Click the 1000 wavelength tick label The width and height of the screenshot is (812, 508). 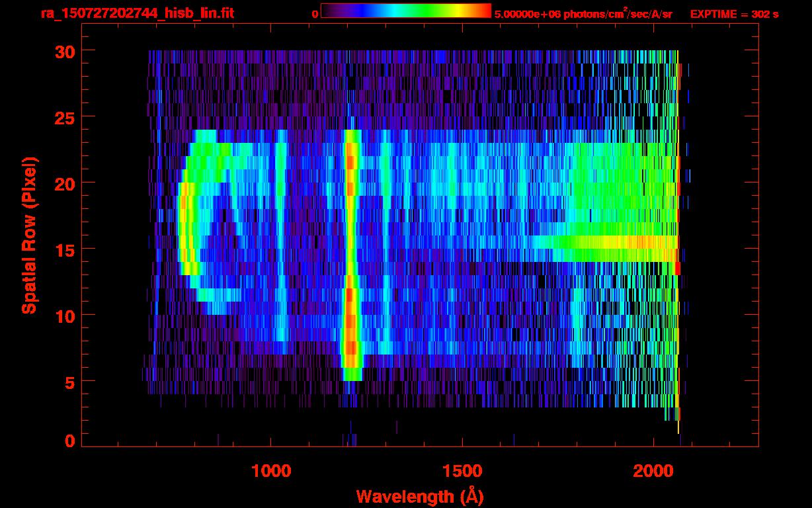271,471
